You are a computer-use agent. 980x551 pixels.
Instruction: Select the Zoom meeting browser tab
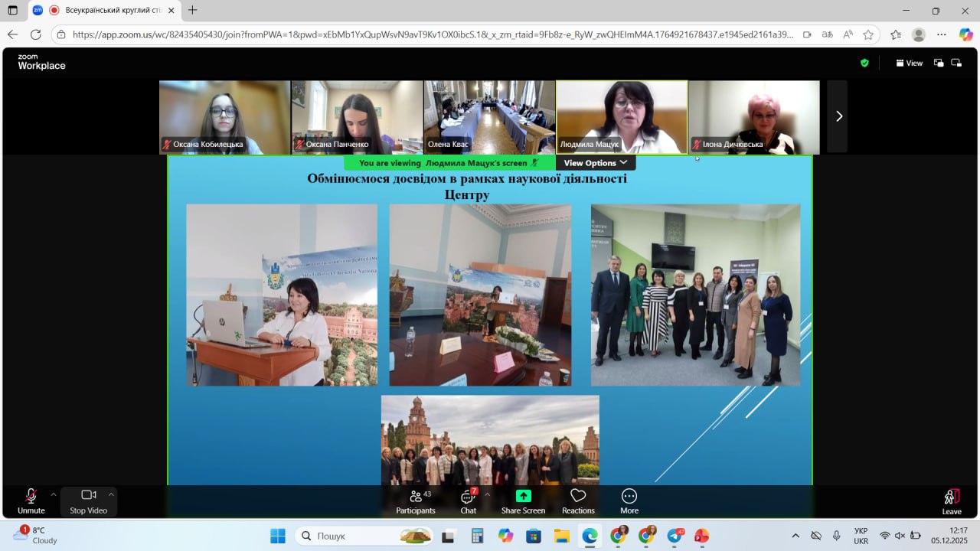(106, 11)
